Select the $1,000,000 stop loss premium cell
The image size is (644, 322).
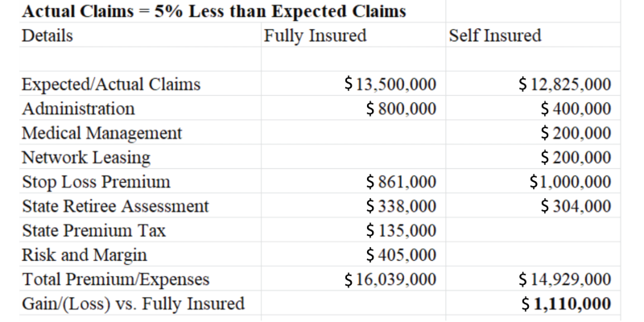pos(570,182)
